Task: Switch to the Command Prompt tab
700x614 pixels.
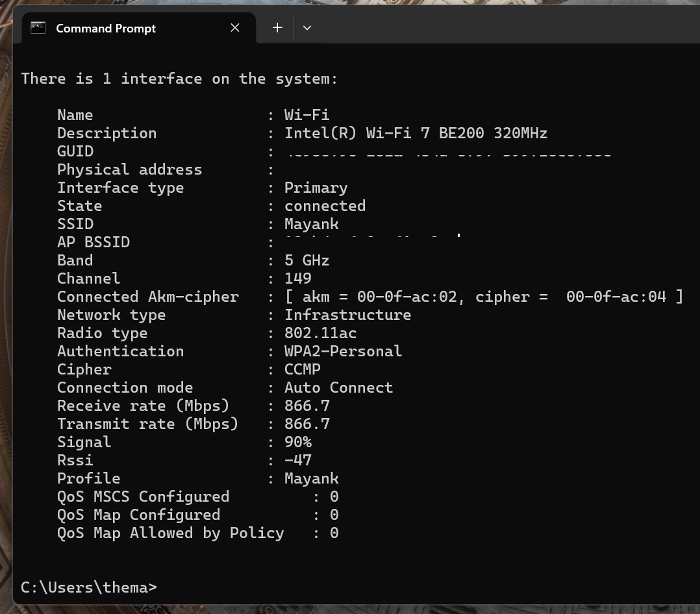Action: [x=117, y=28]
